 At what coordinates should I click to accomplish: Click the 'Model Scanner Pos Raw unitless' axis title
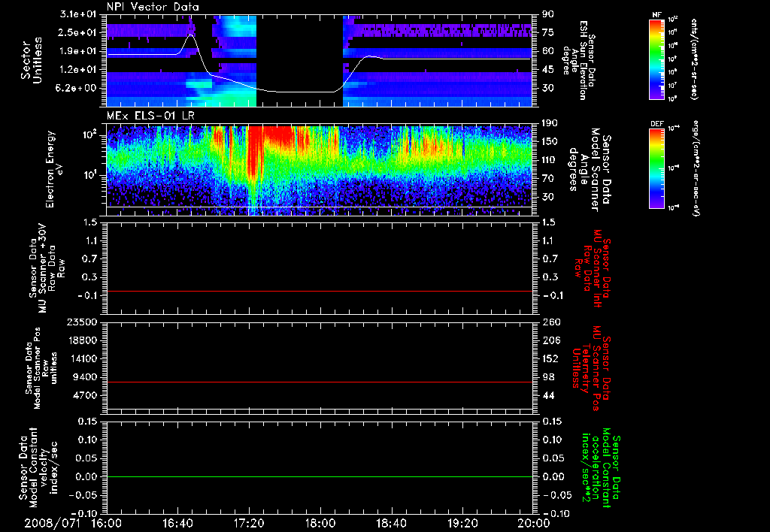point(41,368)
